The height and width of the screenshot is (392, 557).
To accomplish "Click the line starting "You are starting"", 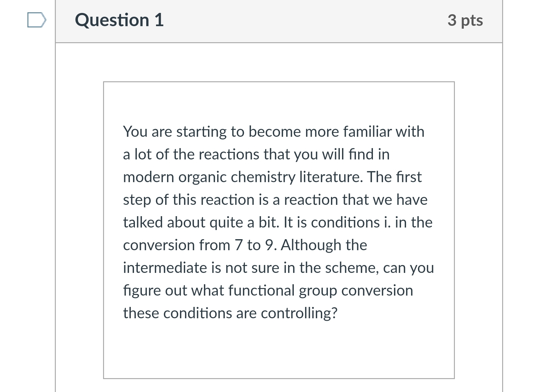I will (x=273, y=132).
